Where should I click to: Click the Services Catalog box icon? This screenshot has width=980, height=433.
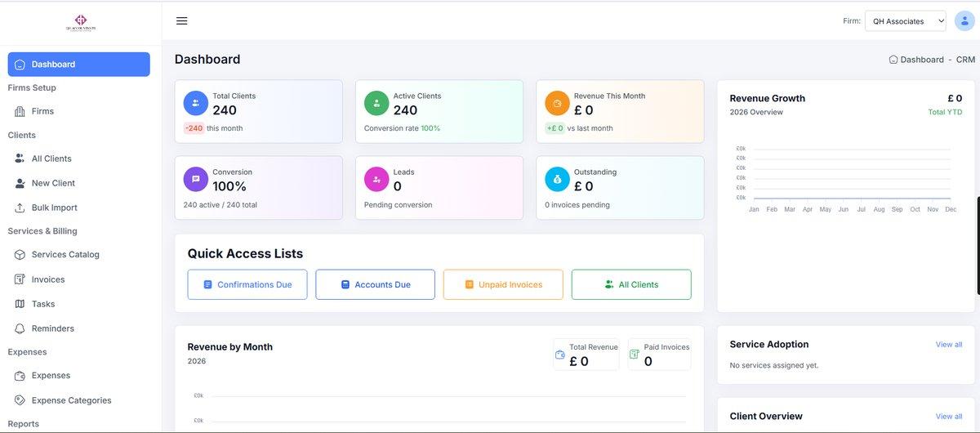pyautogui.click(x=20, y=255)
